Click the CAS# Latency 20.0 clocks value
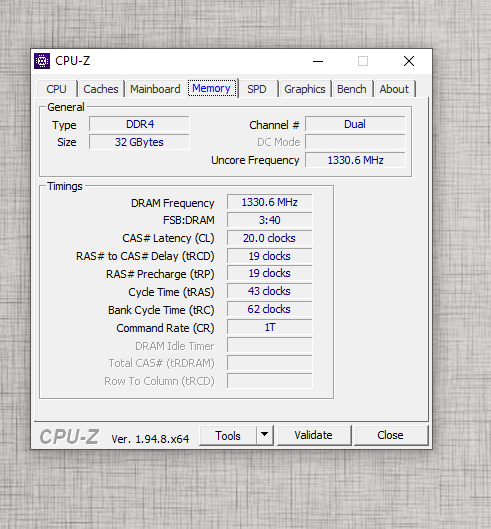The height and width of the screenshot is (529, 491). (x=270, y=238)
